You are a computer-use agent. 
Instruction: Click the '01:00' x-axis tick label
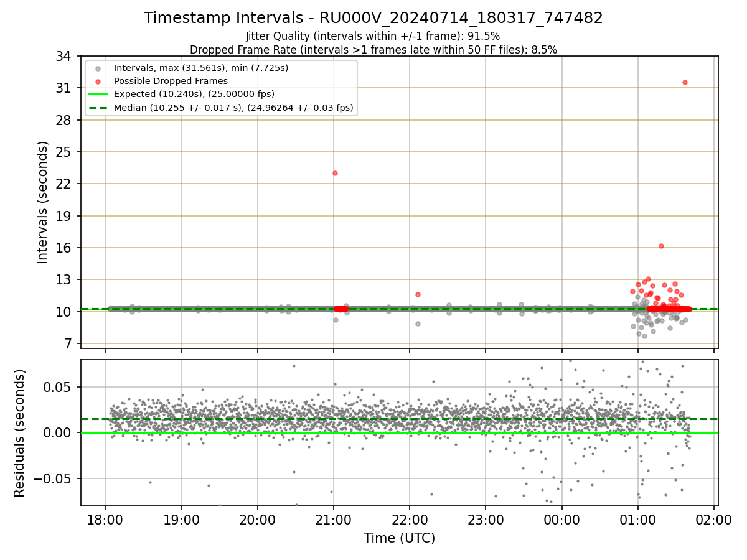tap(638, 520)
